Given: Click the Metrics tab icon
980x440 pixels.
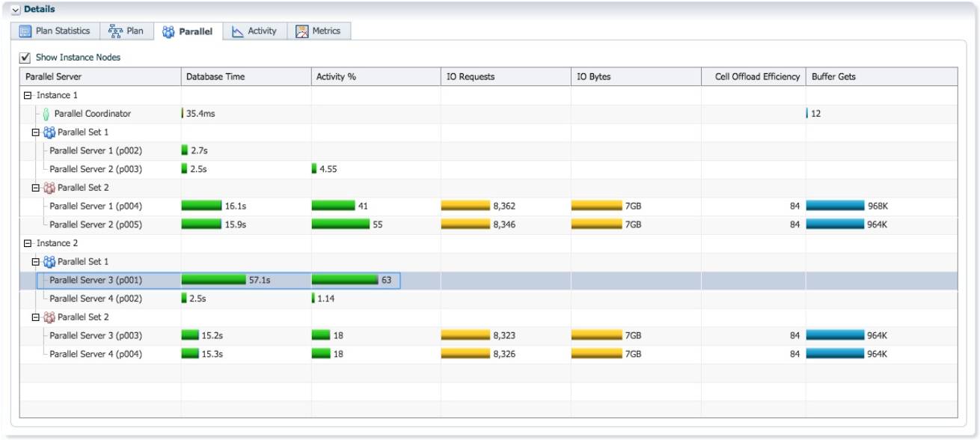Looking at the screenshot, I should pos(302,31).
